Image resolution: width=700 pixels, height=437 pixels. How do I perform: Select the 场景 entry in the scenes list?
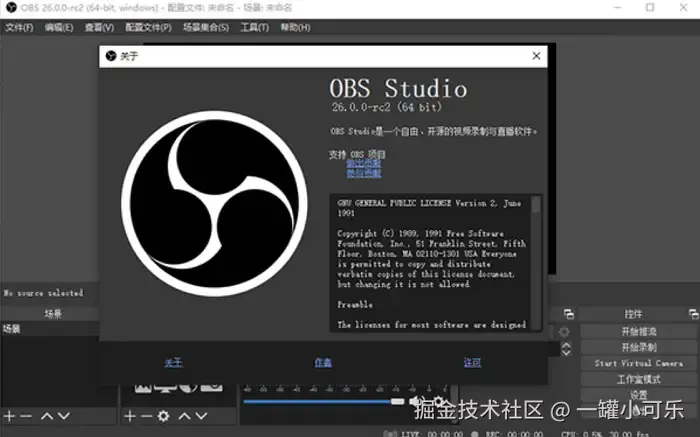point(50,329)
